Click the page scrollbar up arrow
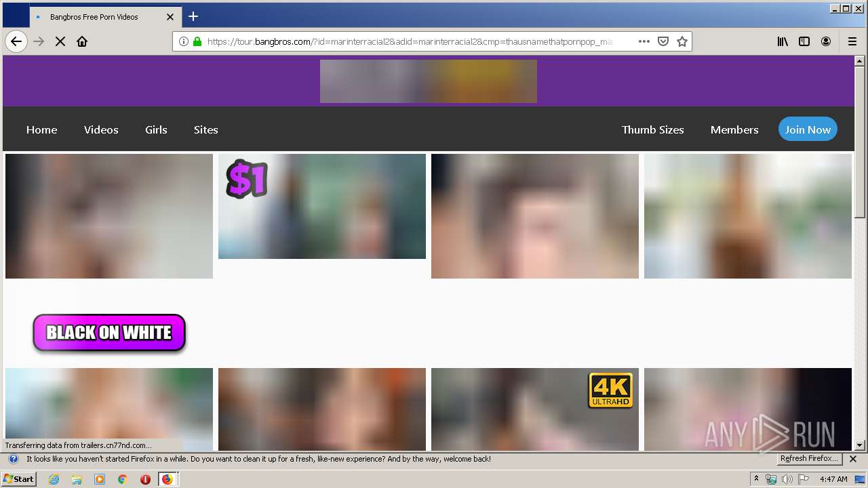This screenshot has width=868, height=488. click(x=860, y=62)
